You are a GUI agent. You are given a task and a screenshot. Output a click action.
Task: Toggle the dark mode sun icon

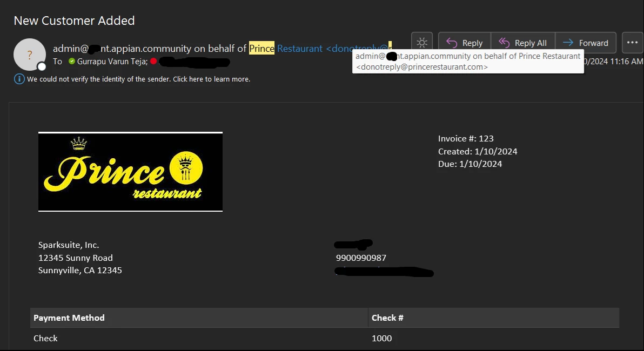coord(422,43)
